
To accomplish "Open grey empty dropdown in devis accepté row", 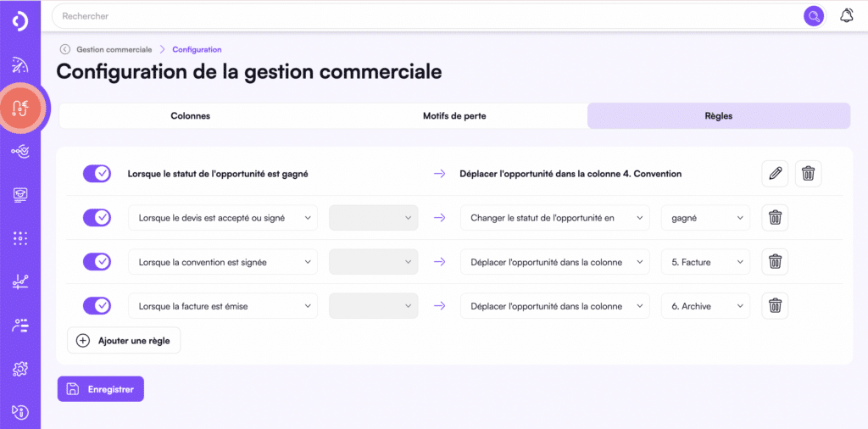I will tap(374, 218).
